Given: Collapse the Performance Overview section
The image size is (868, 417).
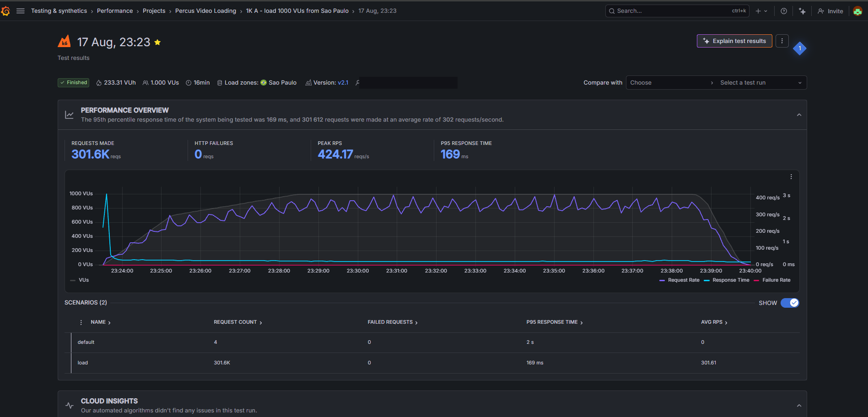Looking at the screenshot, I should (799, 115).
